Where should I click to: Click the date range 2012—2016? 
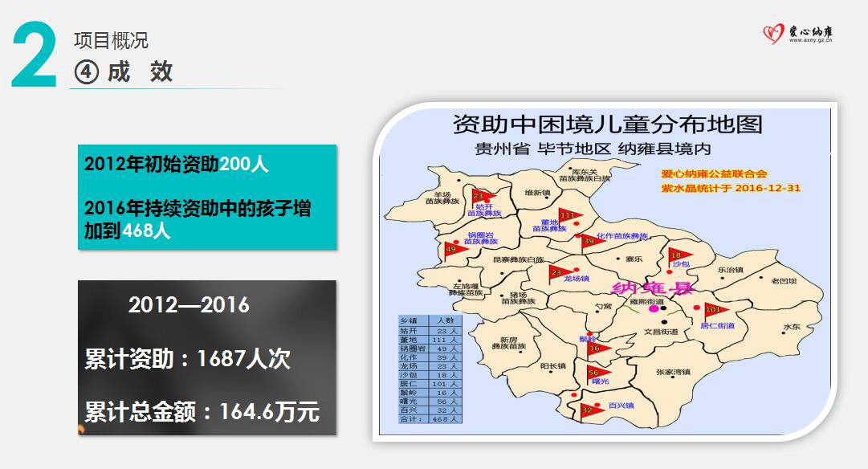pos(189,305)
